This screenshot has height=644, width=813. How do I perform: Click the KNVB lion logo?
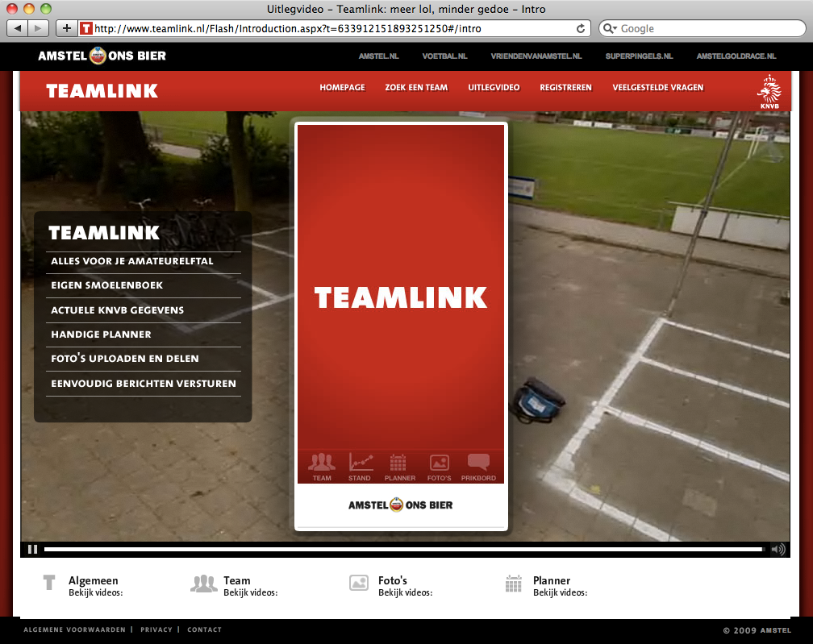coord(769,92)
